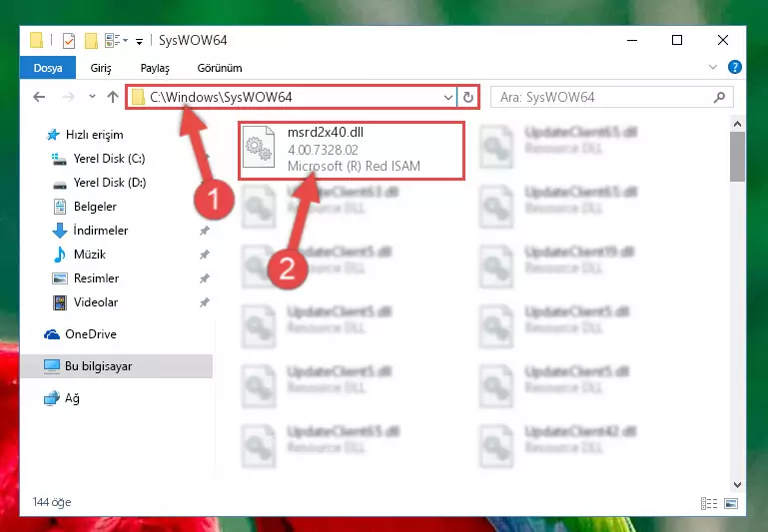Open the Customize Quick Access Toolbar arrow

click(x=139, y=42)
